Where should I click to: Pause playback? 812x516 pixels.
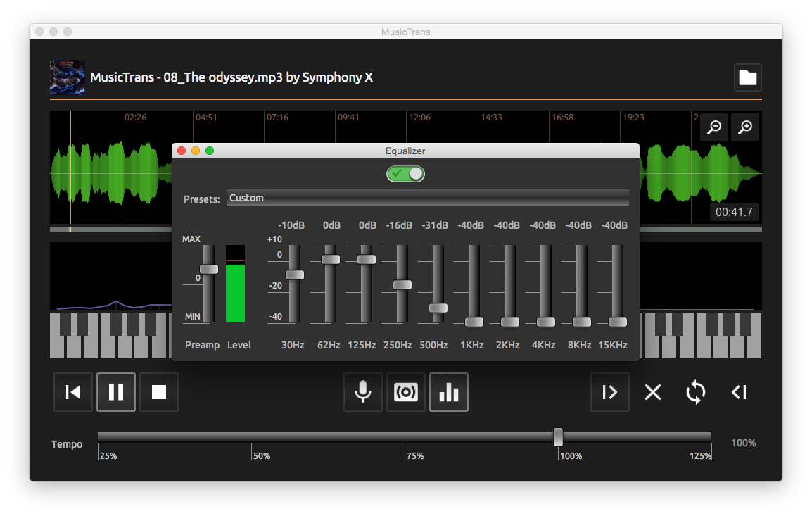tap(116, 392)
